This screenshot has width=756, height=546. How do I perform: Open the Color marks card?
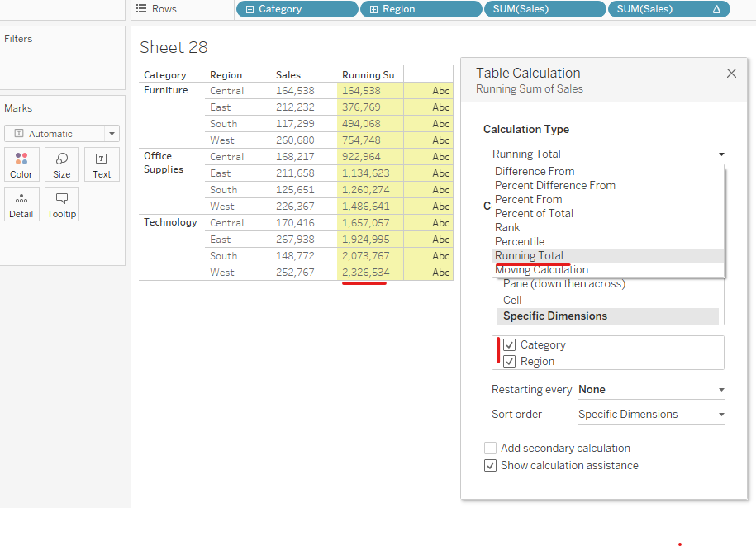point(21,164)
